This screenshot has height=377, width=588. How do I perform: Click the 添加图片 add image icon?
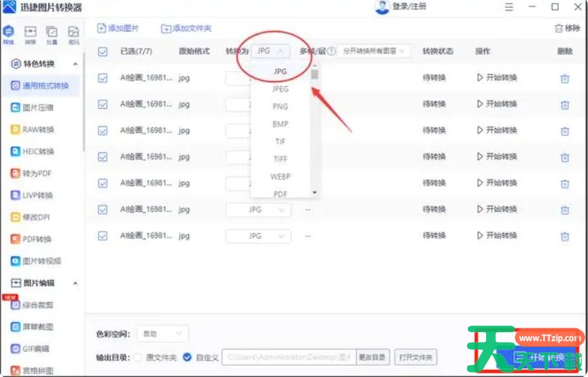click(102, 29)
